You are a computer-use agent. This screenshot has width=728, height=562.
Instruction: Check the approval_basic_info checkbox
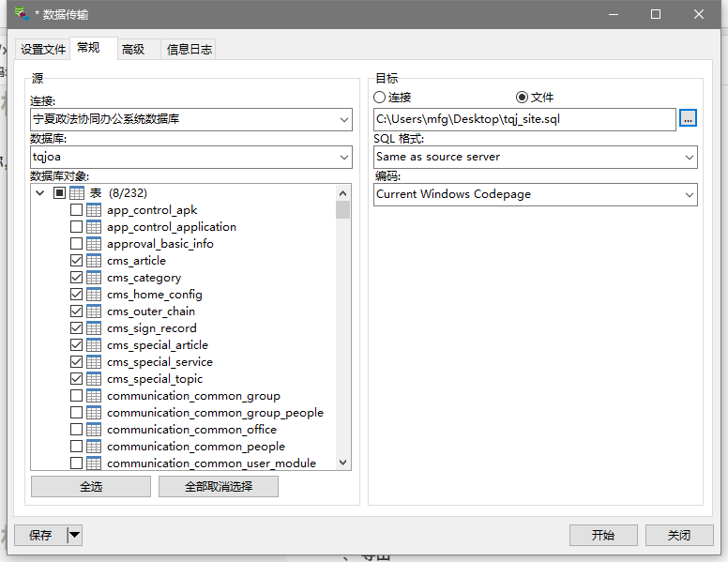click(x=77, y=243)
